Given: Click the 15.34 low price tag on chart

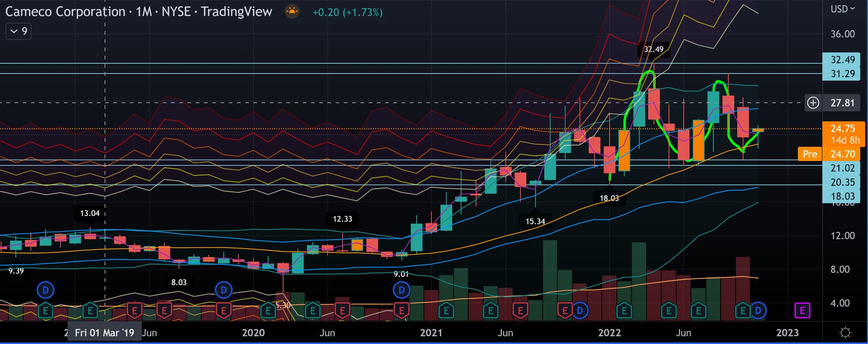Looking at the screenshot, I should (x=535, y=221).
